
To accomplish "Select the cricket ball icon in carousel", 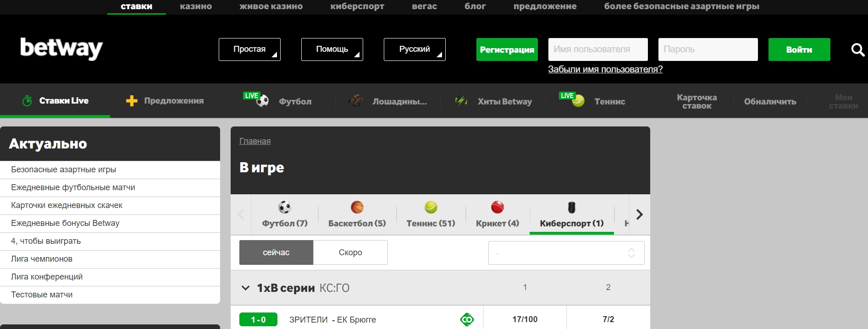I will pos(497,208).
